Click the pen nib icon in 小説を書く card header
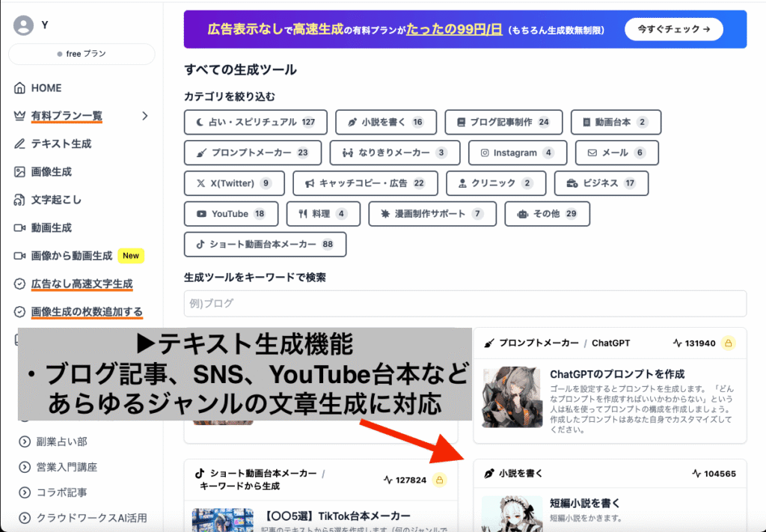 pyautogui.click(x=488, y=474)
